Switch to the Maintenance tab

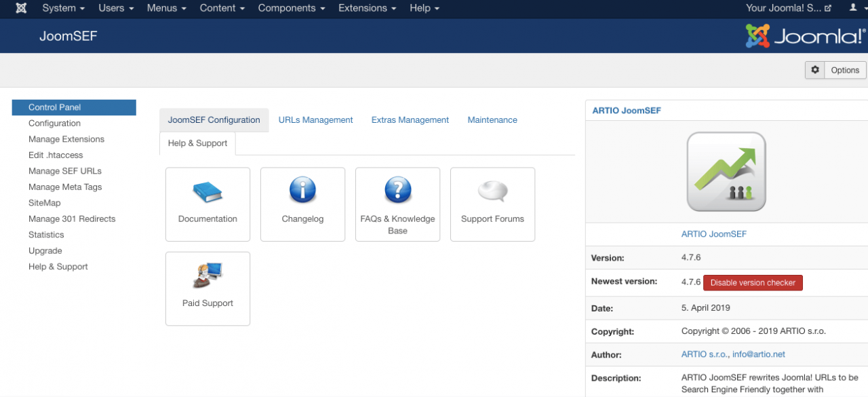coord(492,120)
